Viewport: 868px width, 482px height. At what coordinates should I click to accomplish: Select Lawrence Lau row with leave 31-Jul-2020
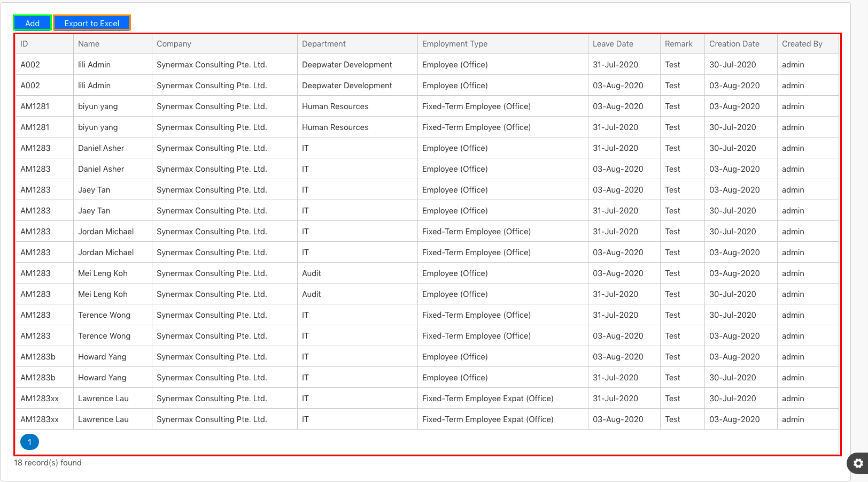coord(427,399)
